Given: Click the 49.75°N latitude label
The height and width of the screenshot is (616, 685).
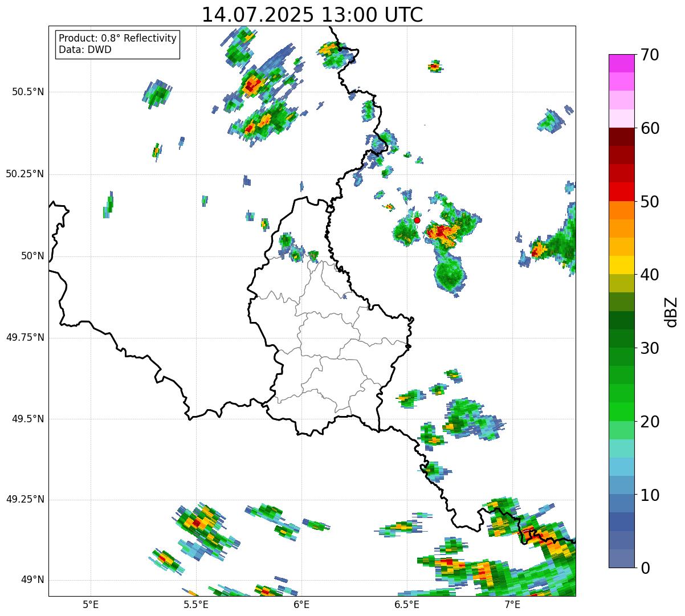Looking at the screenshot, I should (25, 337).
